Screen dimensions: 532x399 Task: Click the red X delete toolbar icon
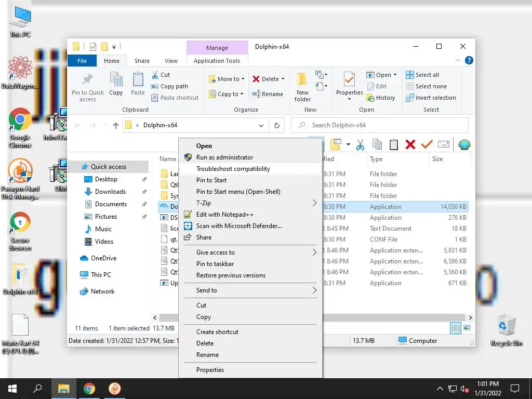point(410,144)
